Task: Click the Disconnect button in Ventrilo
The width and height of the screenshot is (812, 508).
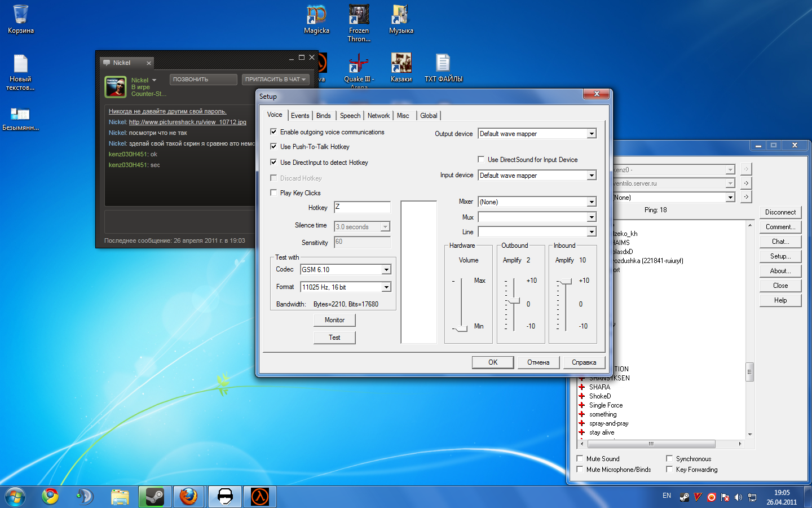Action: [x=780, y=212]
